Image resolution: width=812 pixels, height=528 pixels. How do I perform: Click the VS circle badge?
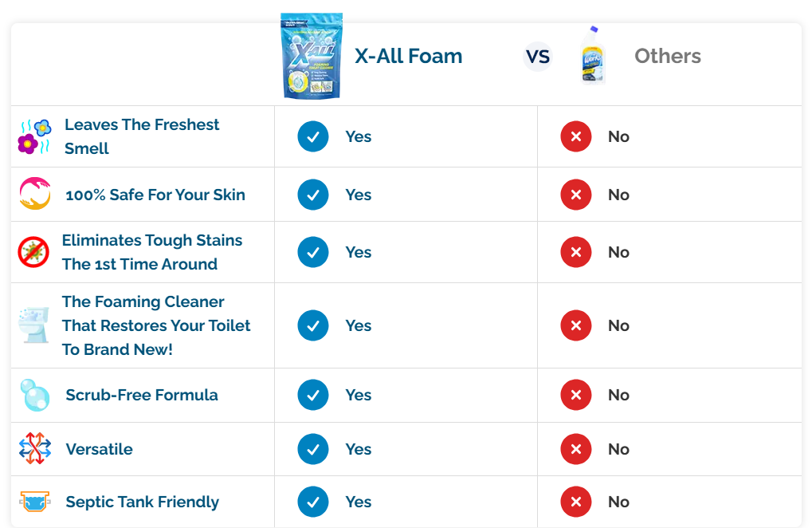[x=538, y=57]
